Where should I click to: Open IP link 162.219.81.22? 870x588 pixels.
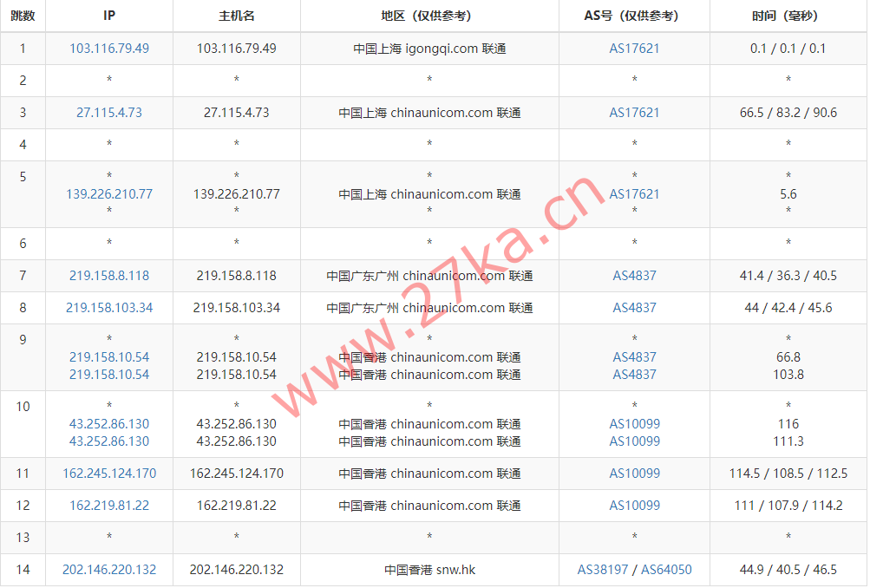(x=109, y=506)
